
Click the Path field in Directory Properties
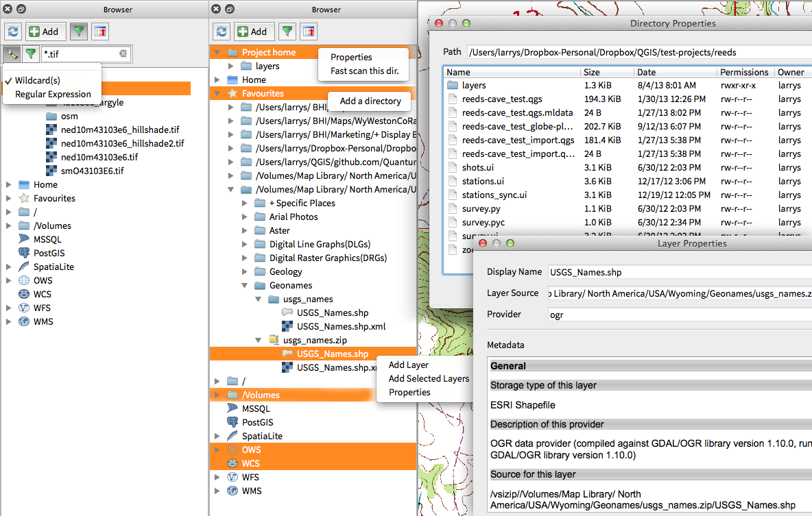638,52
